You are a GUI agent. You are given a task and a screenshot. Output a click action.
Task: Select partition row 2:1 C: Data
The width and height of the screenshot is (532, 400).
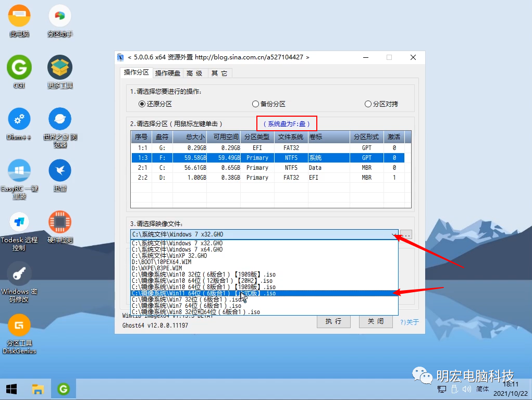coord(268,168)
